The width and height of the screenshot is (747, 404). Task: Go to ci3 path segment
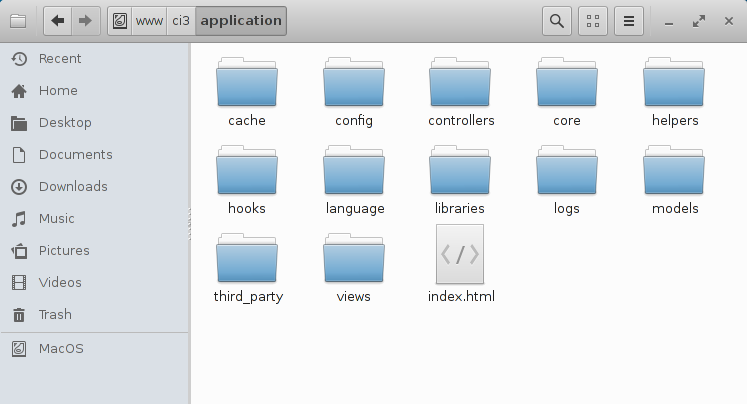coord(180,20)
